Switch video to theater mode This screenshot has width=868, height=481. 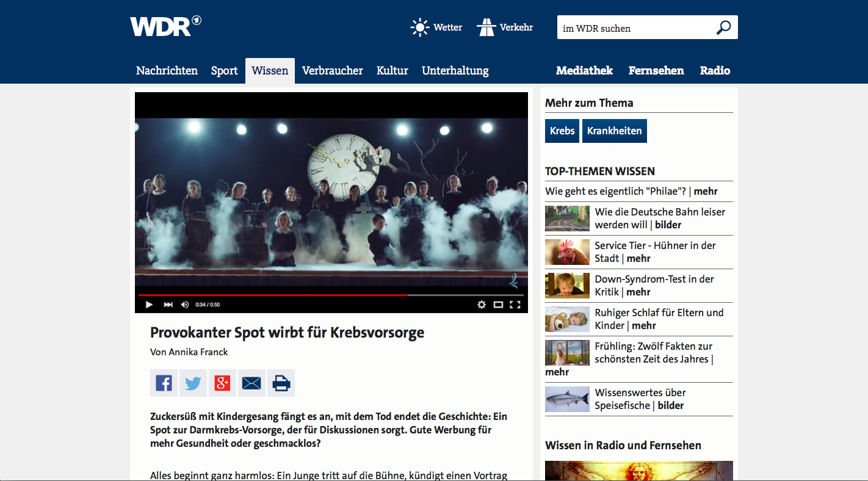click(x=498, y=305)
